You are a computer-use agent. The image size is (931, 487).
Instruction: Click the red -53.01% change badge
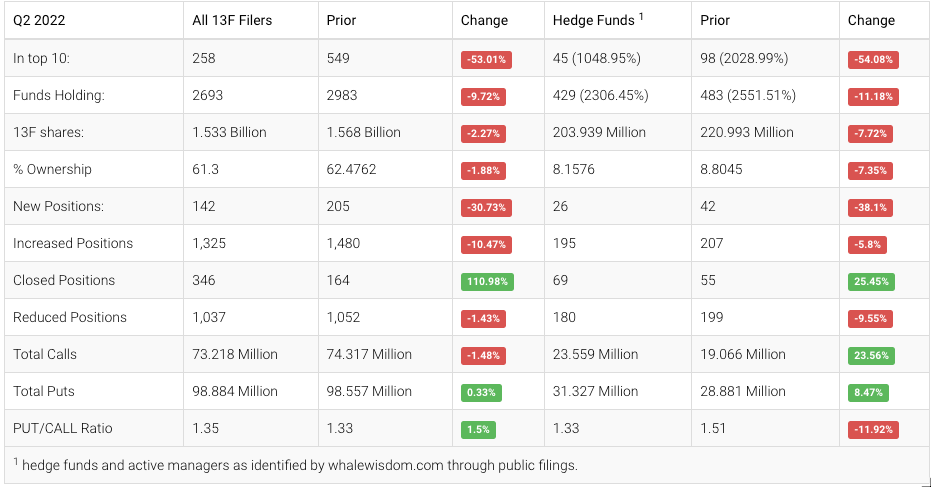pos(486,59)
